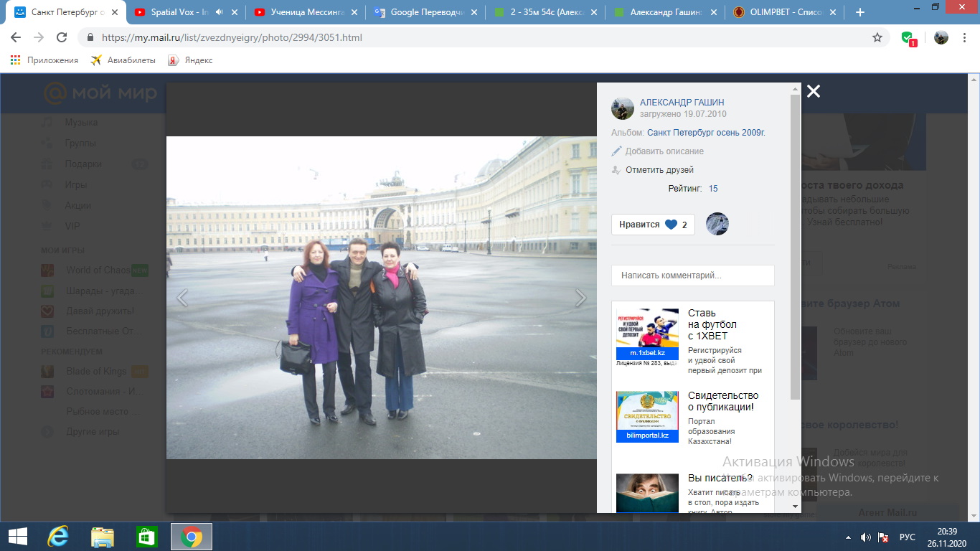Go forward in browser history
This screenshot has width=980, height=551.
[x=39, y=37]
